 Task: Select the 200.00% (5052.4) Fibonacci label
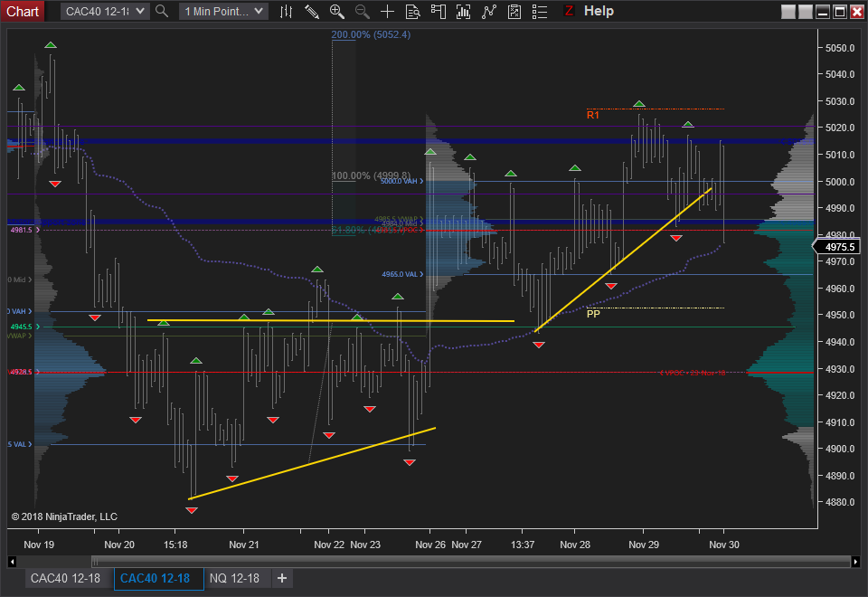371,34
